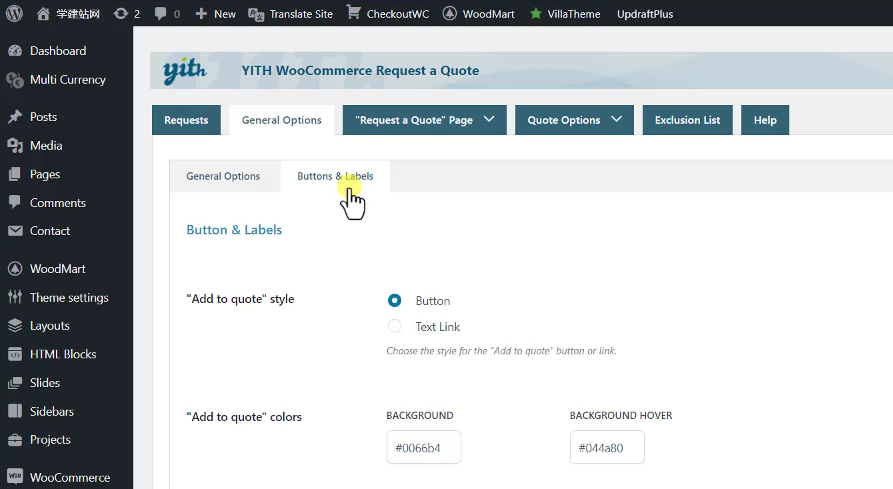
Task: Click the Contact envelope icon
Action: [15, 231]
